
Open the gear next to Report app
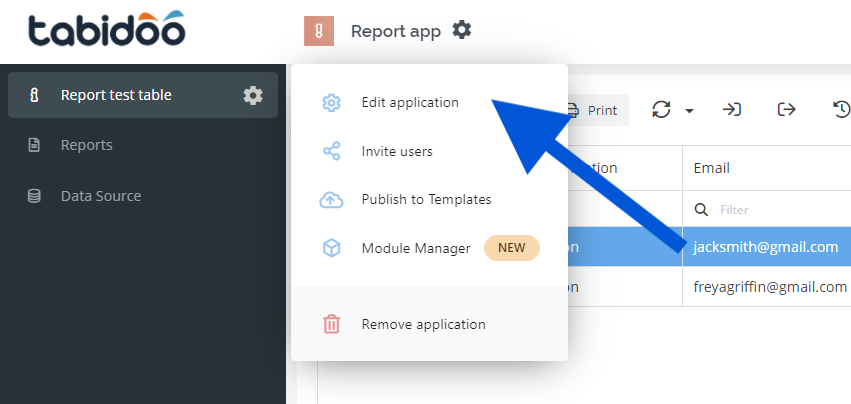pos(462,30)
